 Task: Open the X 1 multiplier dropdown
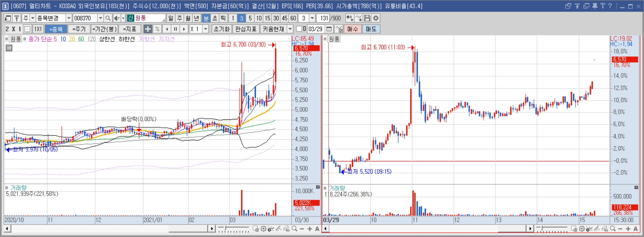click(x=206, y=29)
